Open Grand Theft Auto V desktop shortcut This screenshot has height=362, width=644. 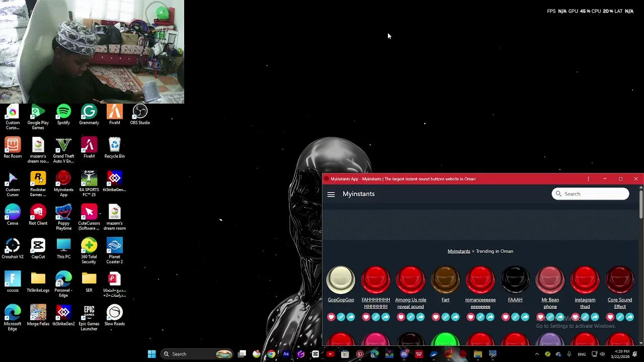[x=63, y=151]
